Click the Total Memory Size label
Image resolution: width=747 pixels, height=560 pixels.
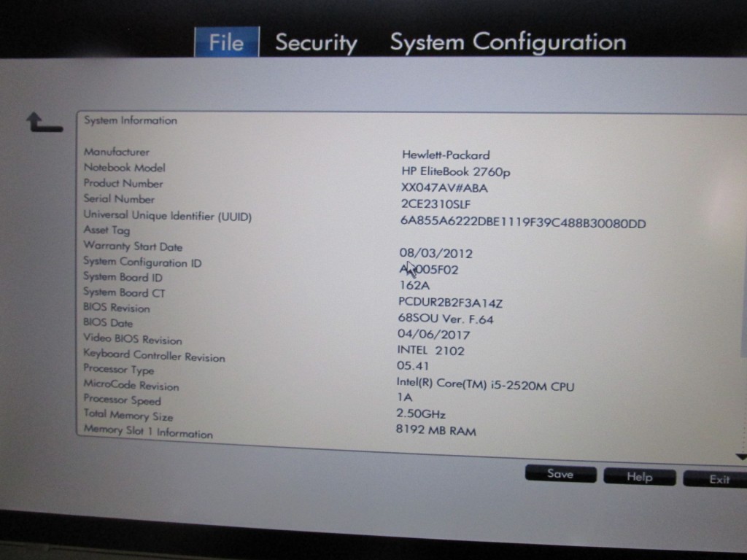128,415
